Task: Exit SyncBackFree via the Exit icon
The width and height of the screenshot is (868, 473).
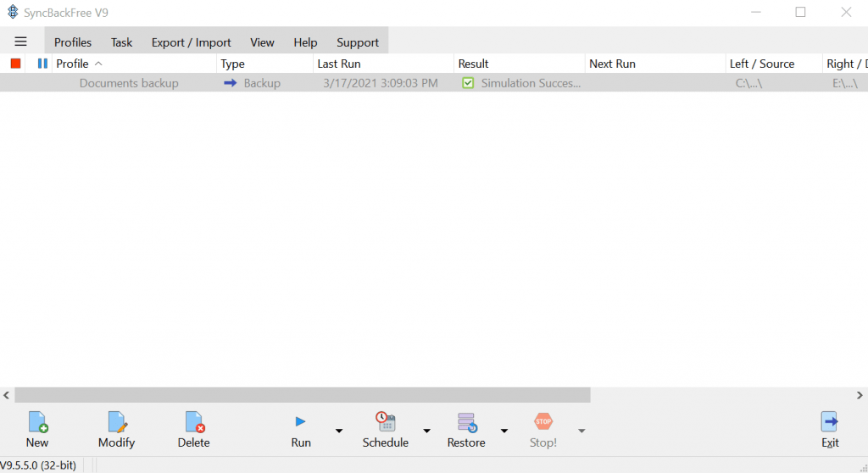Action: [830, 429]
